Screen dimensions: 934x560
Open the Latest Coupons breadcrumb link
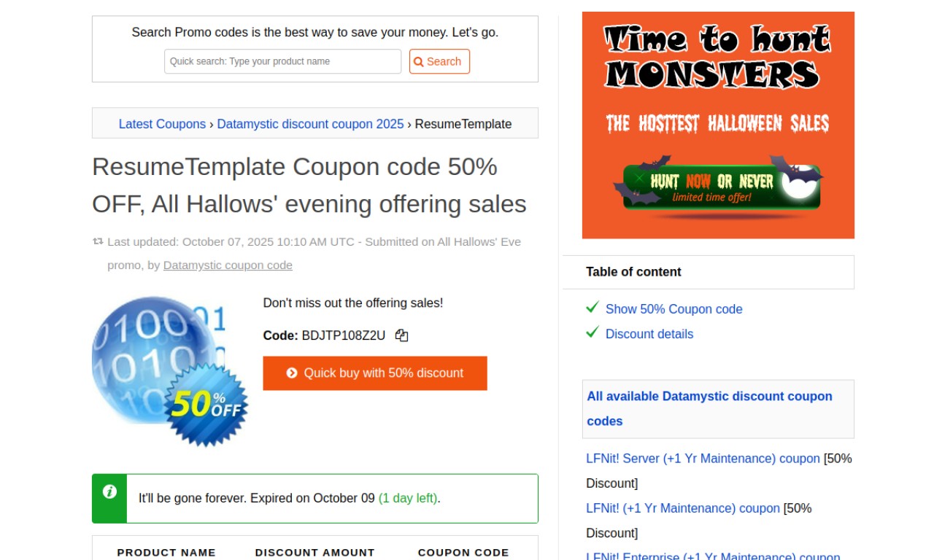coord(162,124)
